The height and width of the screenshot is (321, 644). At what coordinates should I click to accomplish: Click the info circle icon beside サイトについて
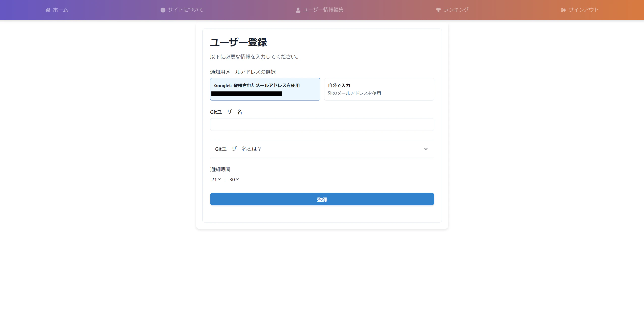pos(163,10)
